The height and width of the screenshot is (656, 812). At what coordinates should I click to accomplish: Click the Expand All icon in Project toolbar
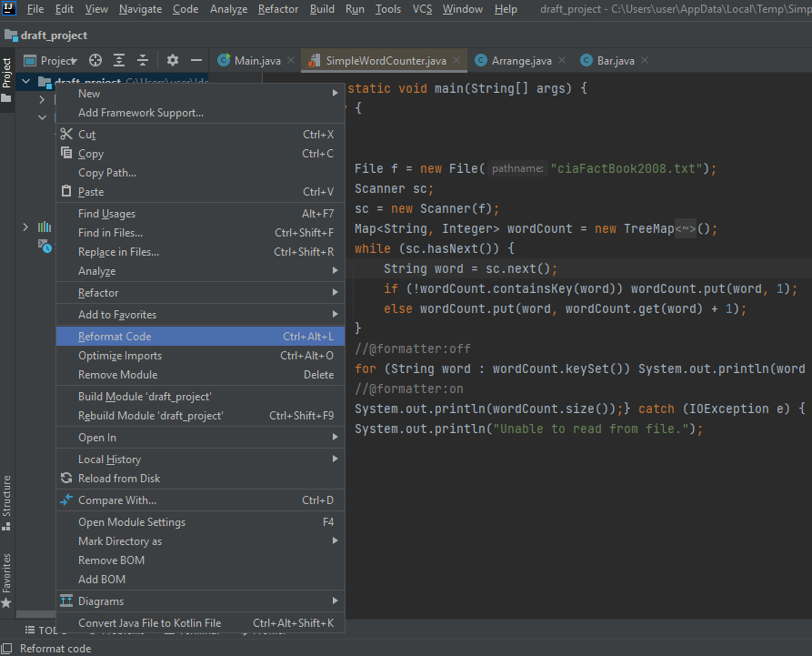119,60
